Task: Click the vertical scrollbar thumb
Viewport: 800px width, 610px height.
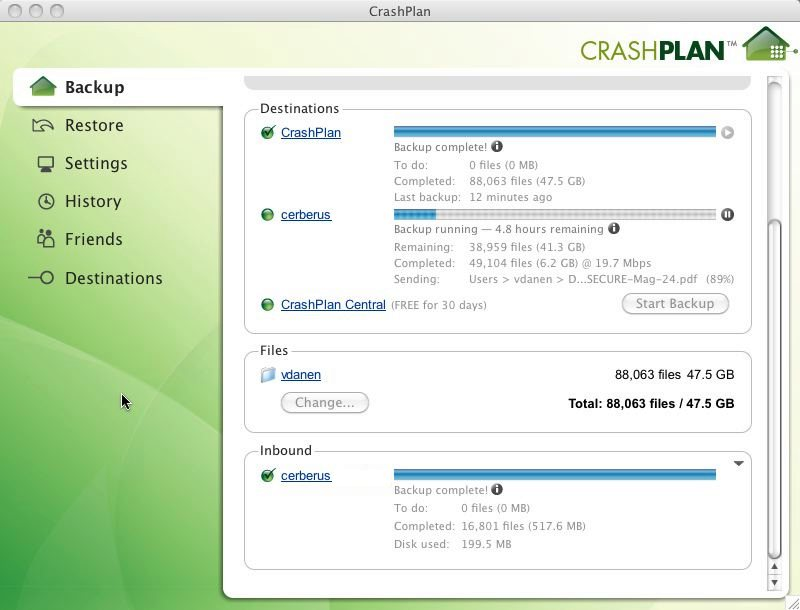Action: 774,389
